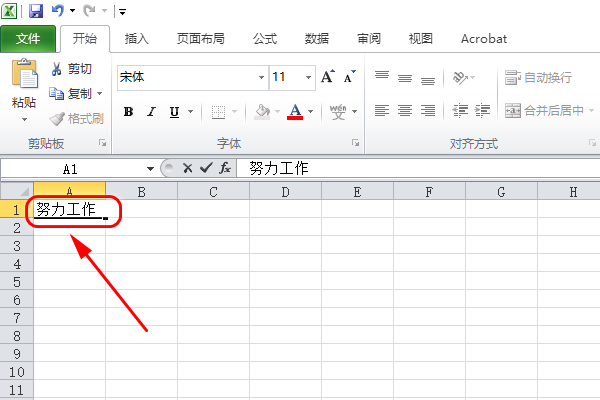Cancel entry with formula bar X
600x400 pixels.
click(188, 168)
